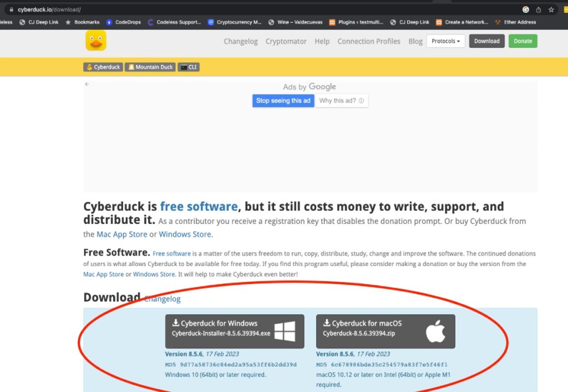Follow the 'free software' headline link

click(199, 206)
